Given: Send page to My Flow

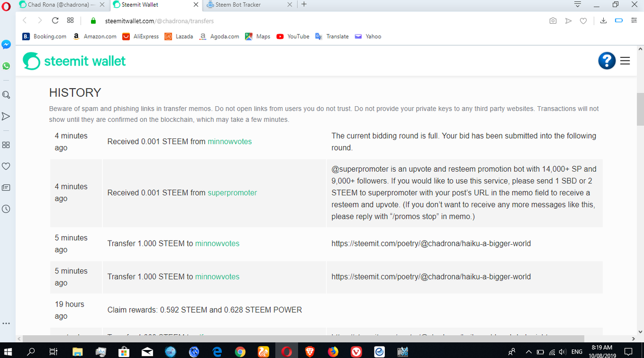Looking at the screenshot, I should 568,21.
